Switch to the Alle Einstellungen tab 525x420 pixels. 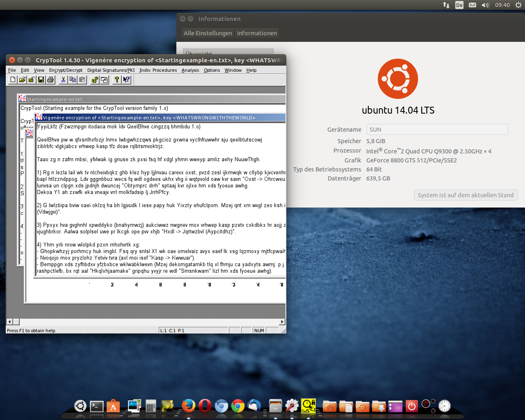pos(208,33)
